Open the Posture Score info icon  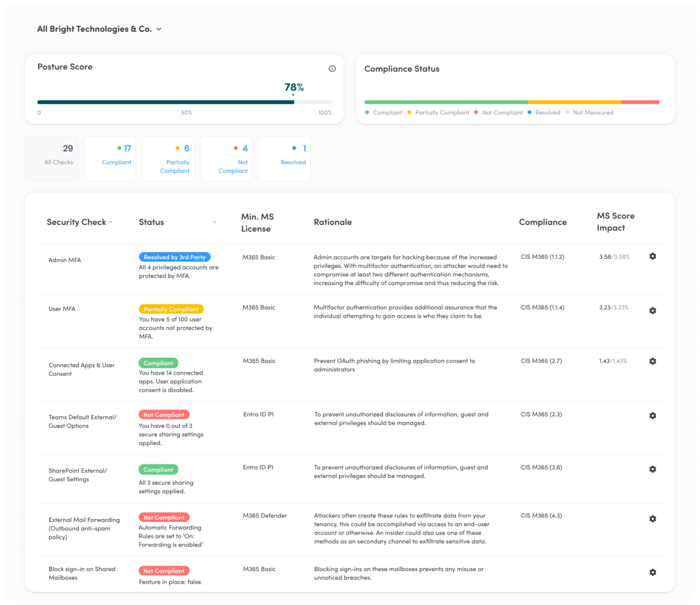(x=331, y=68)
